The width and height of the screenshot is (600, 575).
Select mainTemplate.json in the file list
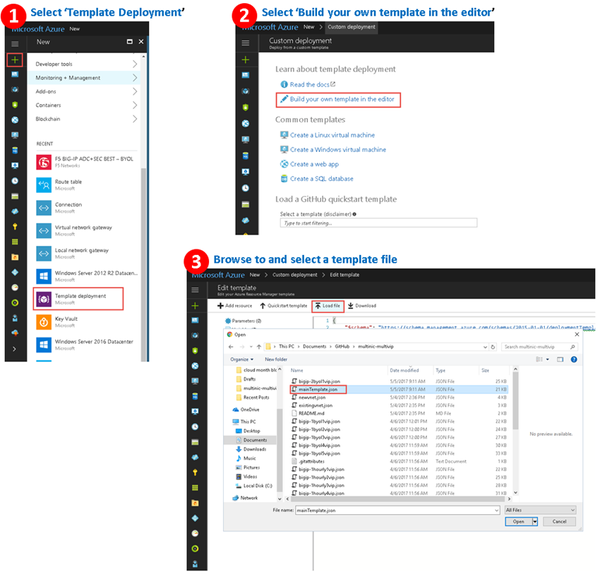(x=318, y=390)
